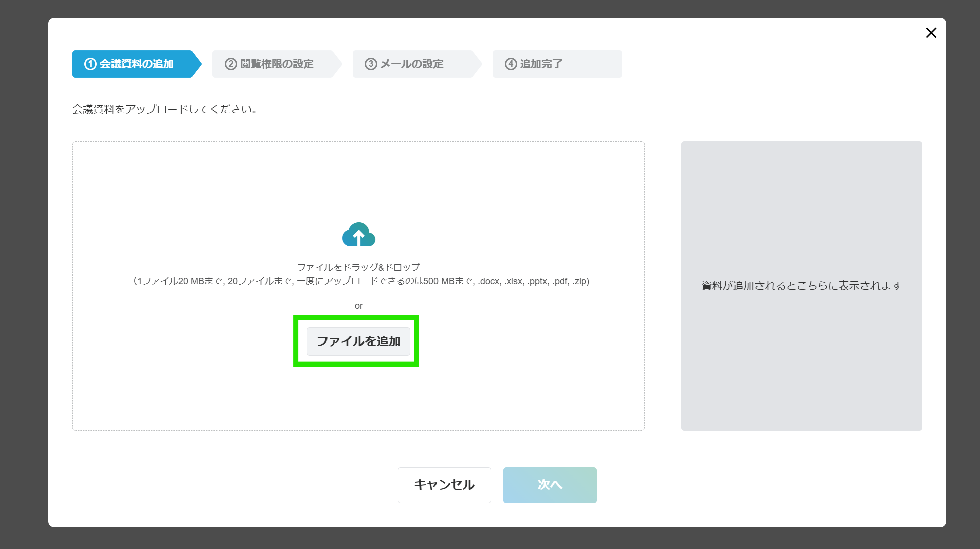Click the ファイルを追加 button
Image resolution: width=980 pixels, height=549 pixels.
[358, 341]
